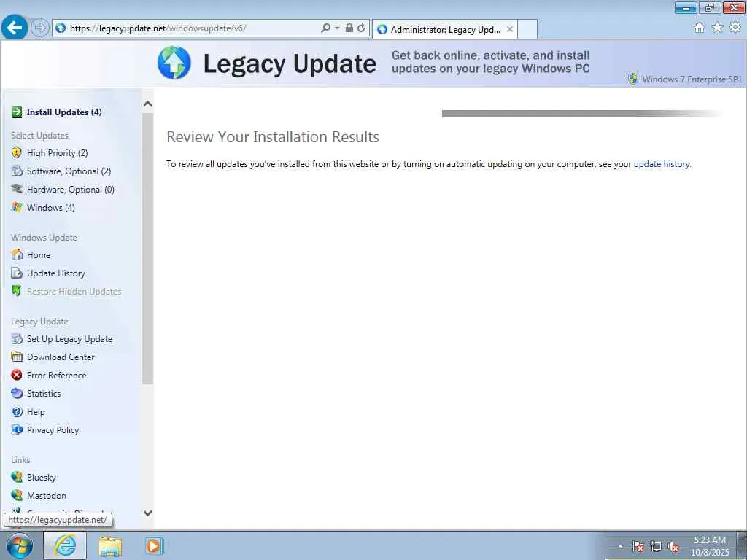Open the Statistics link
This screenshot has width=747, height=560.
point(44,394)
